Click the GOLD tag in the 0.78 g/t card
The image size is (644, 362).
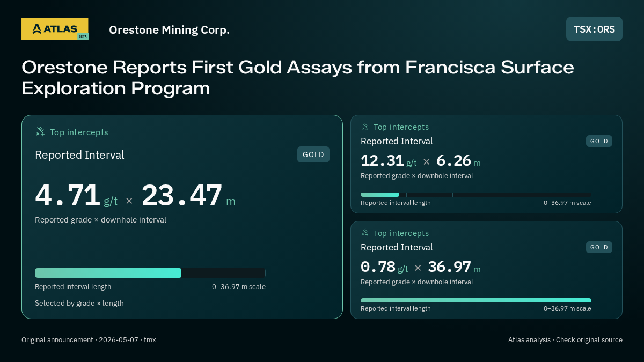click(599, 247)
